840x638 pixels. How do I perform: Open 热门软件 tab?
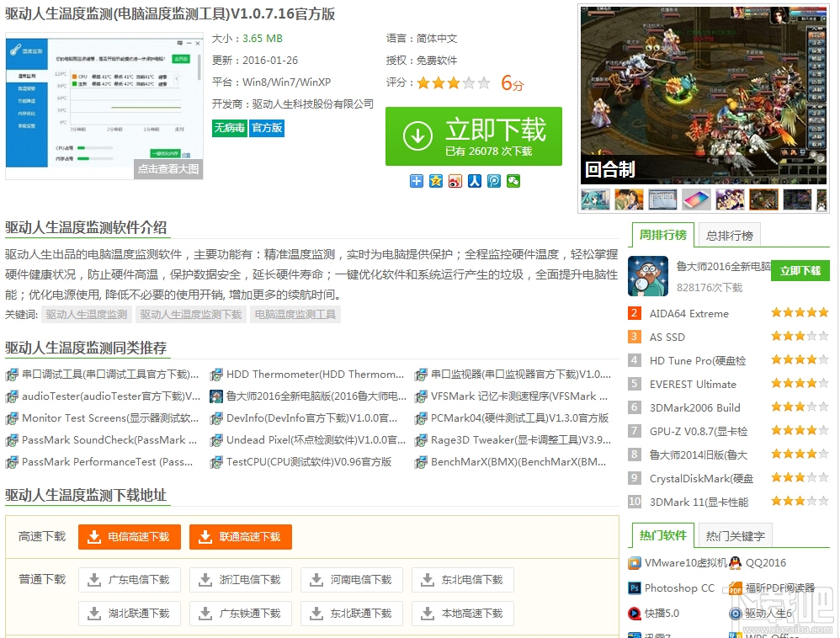pyautogui.click(x=663, y=535)
